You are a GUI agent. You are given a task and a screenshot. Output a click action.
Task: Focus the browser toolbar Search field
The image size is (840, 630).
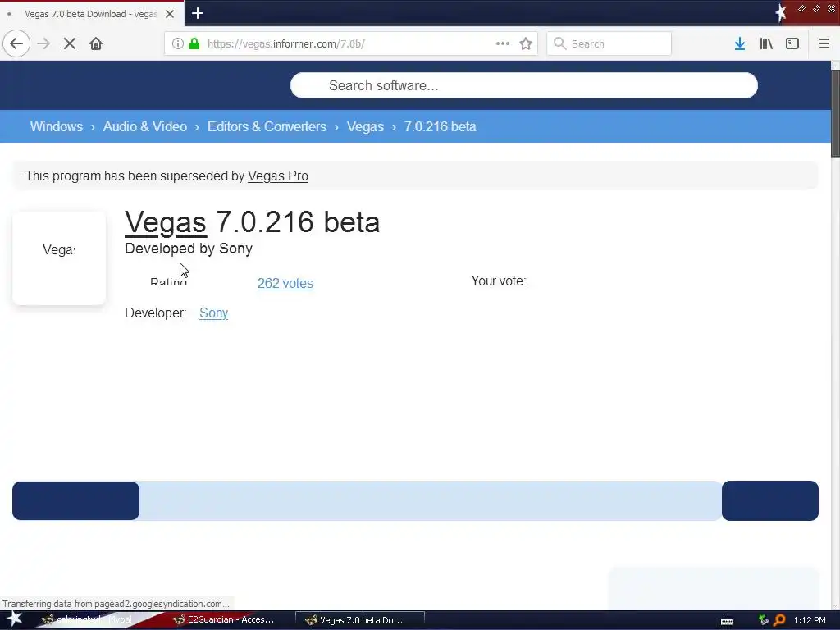[x=609, y=43]
